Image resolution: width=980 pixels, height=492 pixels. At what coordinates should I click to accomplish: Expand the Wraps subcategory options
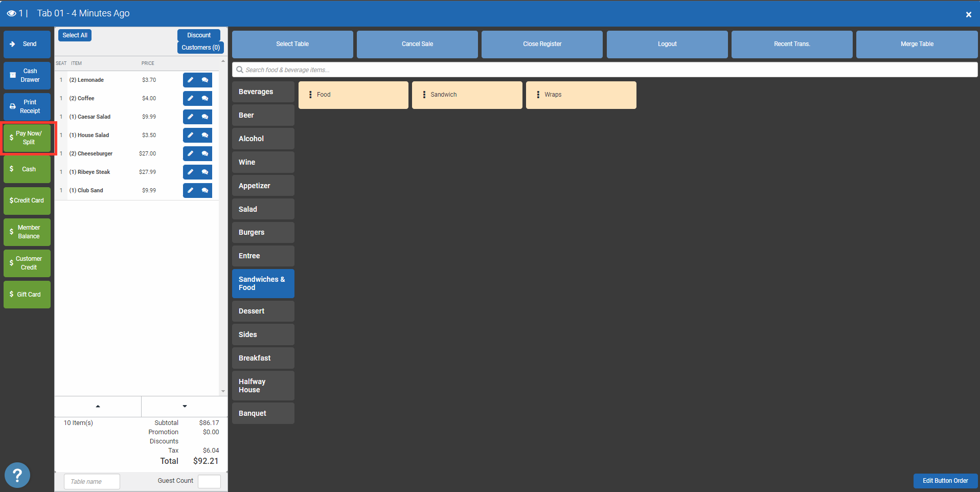(x=538, y=95)
